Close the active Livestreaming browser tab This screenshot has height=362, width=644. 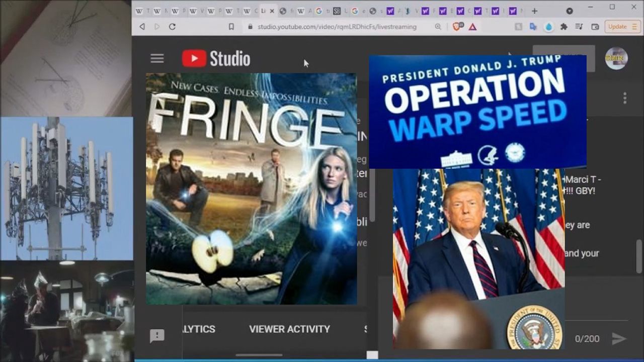272,11
